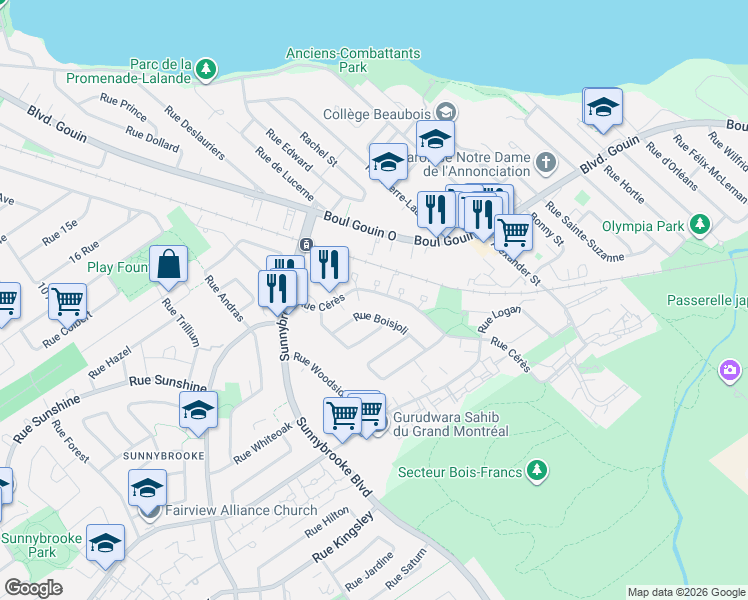Select the Gurudwara Sahib du Grand Montréal label
The height and width of the screenshot is (600, 748).
(x=451, y=424)
